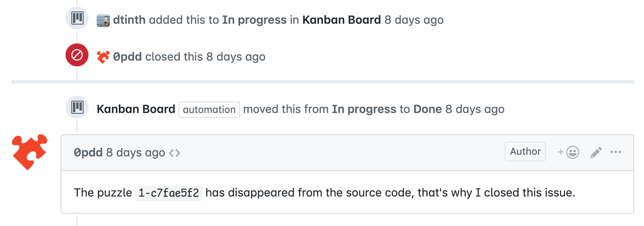Click the small puzzle avatar beside 0pdd closed

pos(103,57)
